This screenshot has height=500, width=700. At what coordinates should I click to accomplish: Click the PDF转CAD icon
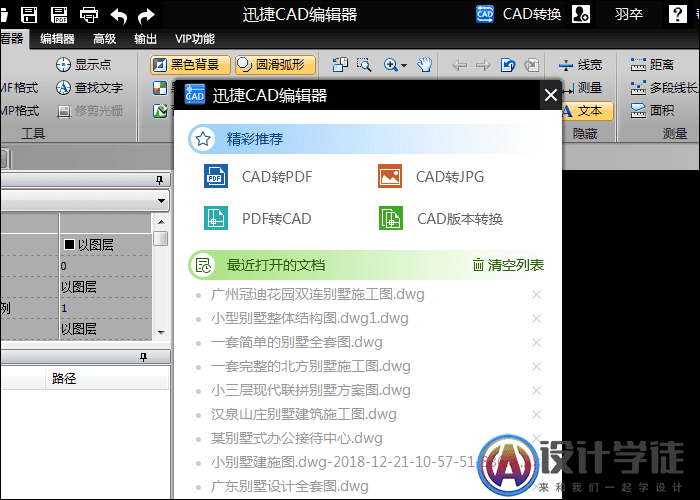coord(216,218)
